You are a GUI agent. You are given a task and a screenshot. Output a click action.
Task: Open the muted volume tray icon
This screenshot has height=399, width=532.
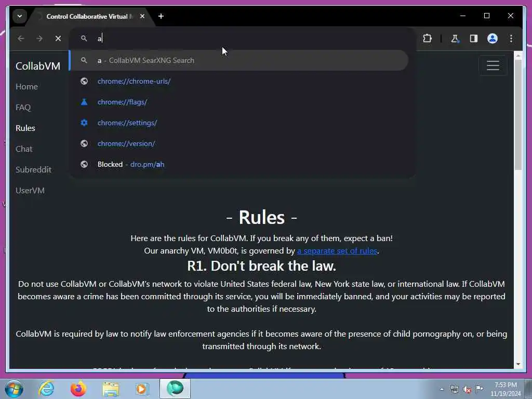pos(467,389)
